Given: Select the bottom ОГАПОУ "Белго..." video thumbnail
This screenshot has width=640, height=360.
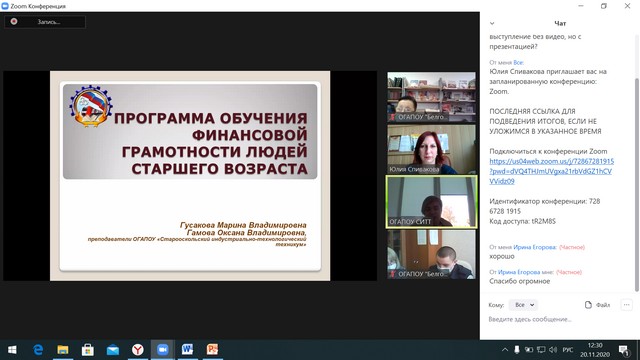Looking at the screenshot, I should (x=431, y=254).
